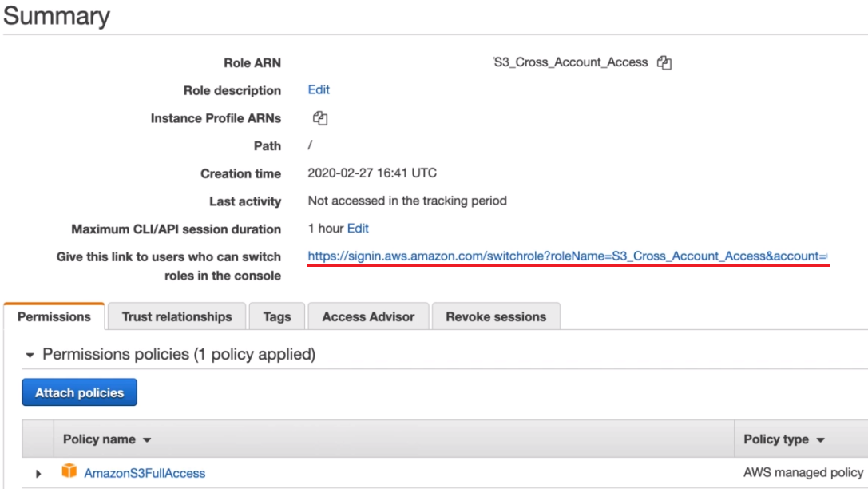Switch to the Trust relationships tab
Image resolution: width=868 pixels, height=489 pixels.
pyautogui.click(x=176, y=317)
